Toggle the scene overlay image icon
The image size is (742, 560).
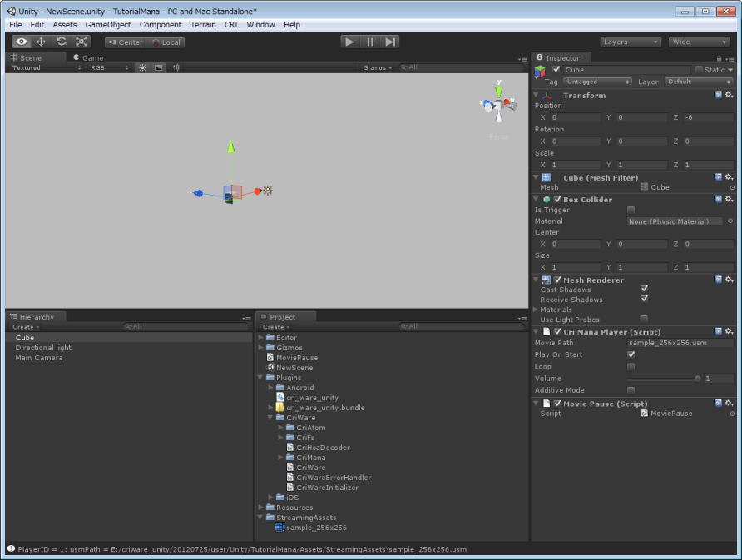click(159, 67)
